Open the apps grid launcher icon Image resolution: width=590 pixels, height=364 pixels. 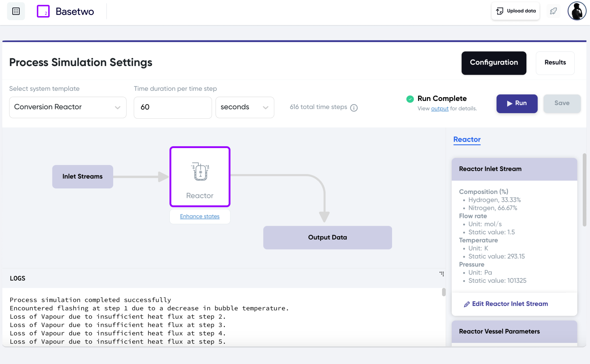pyautogui.click(x=16, y=11)
